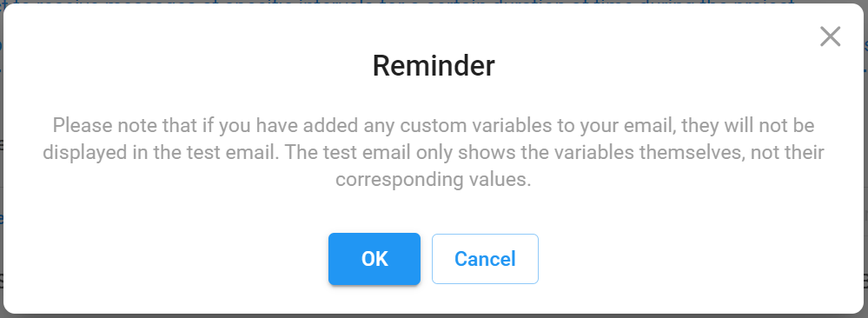This screenshot has width=868, height=318.
Task: Choose the outlined Cancel button
Action: point(485,259)
